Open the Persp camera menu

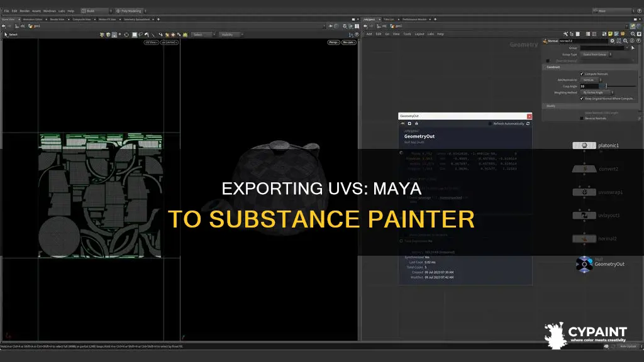point(333,42)
